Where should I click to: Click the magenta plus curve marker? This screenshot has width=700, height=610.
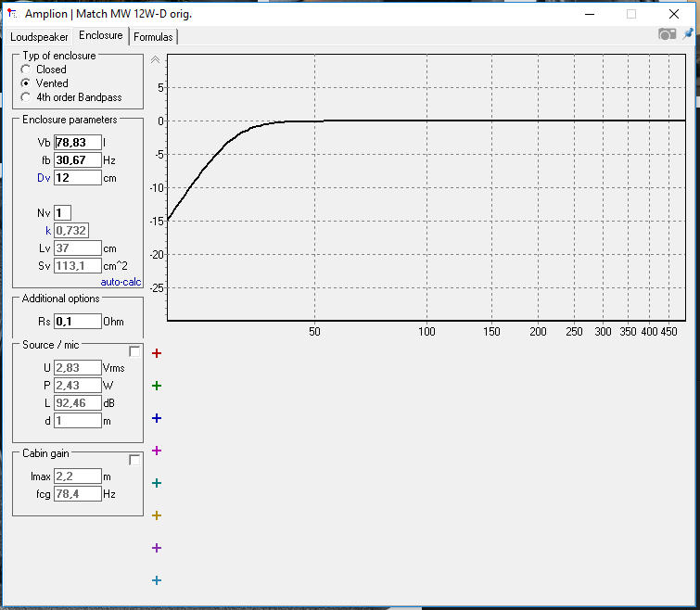(157, 451)
